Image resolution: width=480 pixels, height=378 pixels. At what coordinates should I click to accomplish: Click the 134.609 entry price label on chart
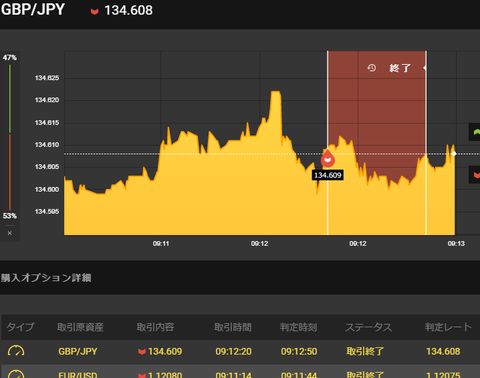pyautogui.click(x=328, y=175)
